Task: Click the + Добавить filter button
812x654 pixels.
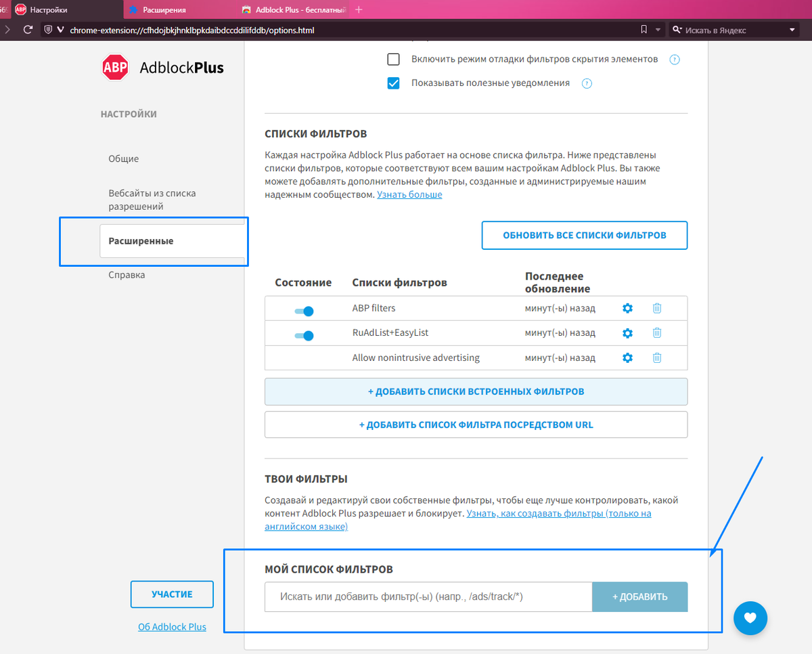Action: click(640, 596)
